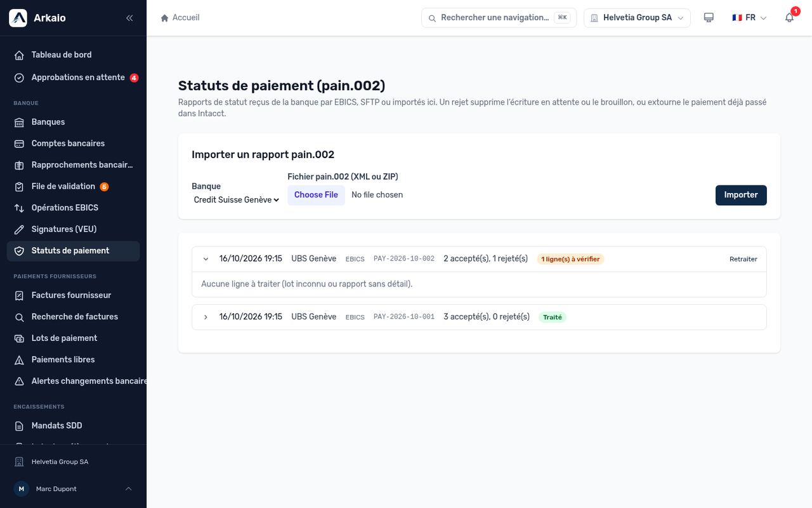Click the Importer button
Viewport: 812px width, 508px height.
[741, 195]
